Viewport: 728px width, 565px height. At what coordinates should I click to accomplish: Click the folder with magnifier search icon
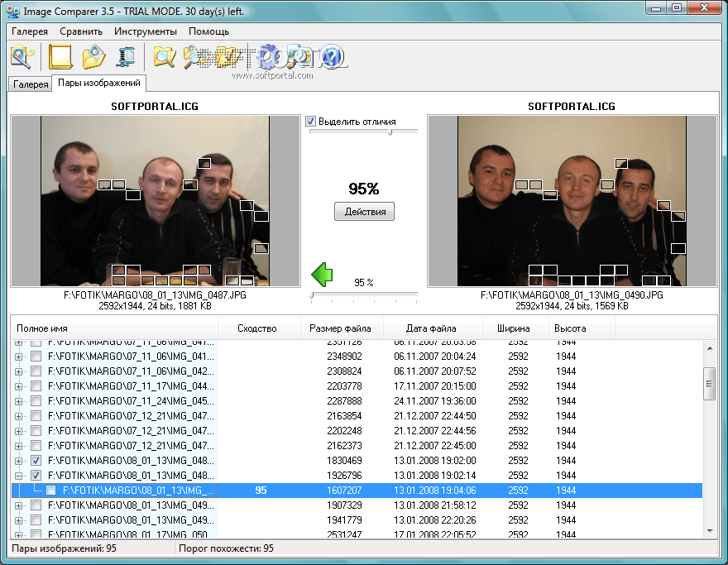coord(165,57)
